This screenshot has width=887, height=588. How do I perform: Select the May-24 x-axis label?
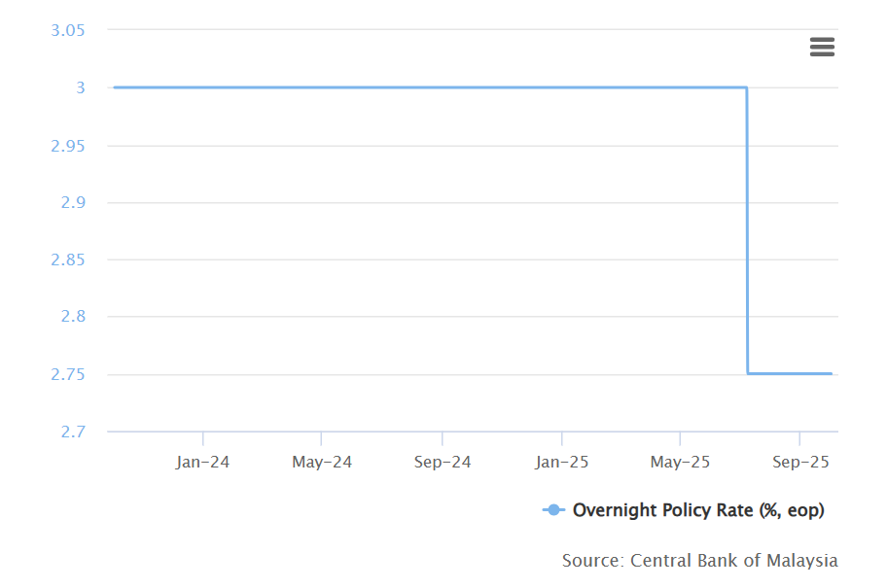[x=322, y=463]
